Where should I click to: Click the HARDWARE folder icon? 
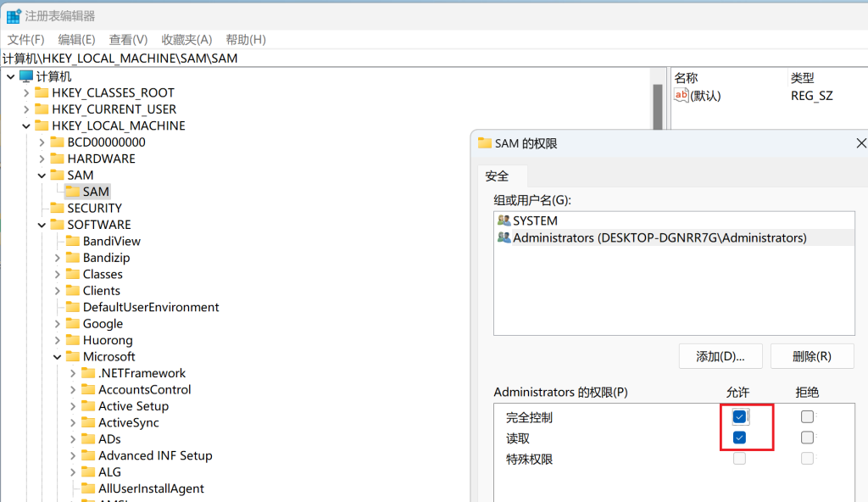pos(57,159)
